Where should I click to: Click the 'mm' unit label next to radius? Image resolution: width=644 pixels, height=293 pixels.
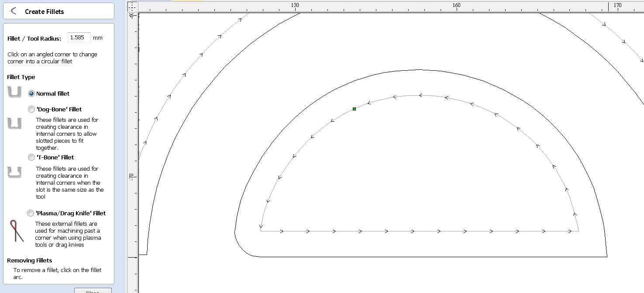coord(98,38)
